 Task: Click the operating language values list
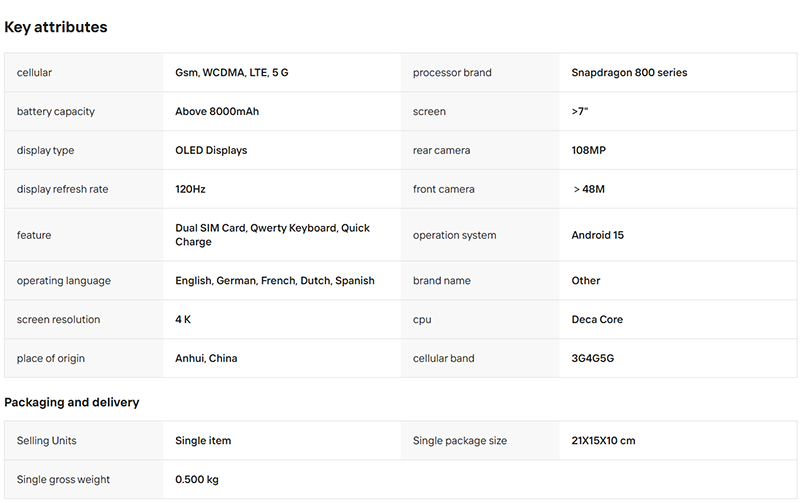coord(274,281)
